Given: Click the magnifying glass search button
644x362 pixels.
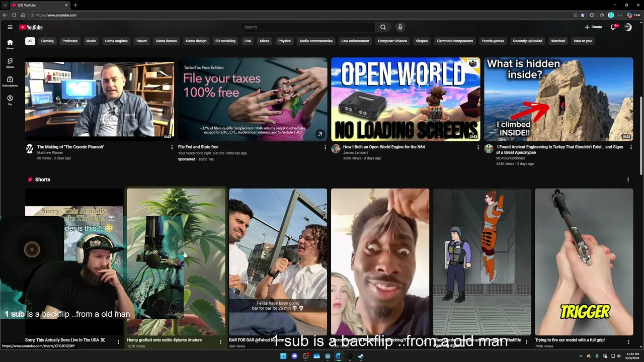Looking at the screenshot, I should coord(383,27).
